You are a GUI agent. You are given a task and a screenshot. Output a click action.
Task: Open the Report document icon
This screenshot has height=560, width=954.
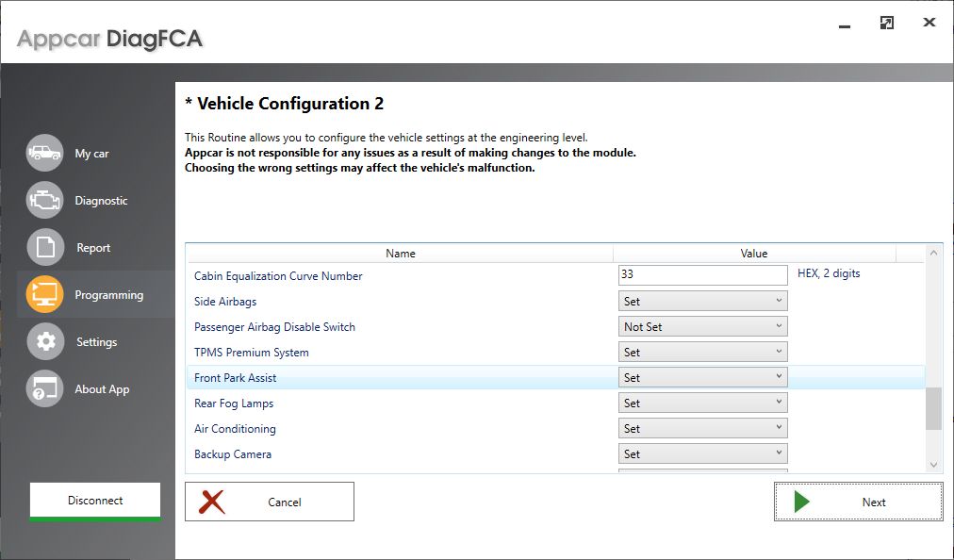(44, 247)
